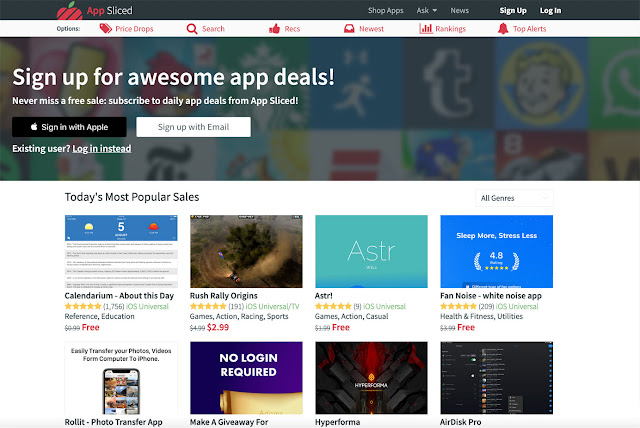Open the Rollit Photo Transfer thumbnail

[x=121, y=378]
